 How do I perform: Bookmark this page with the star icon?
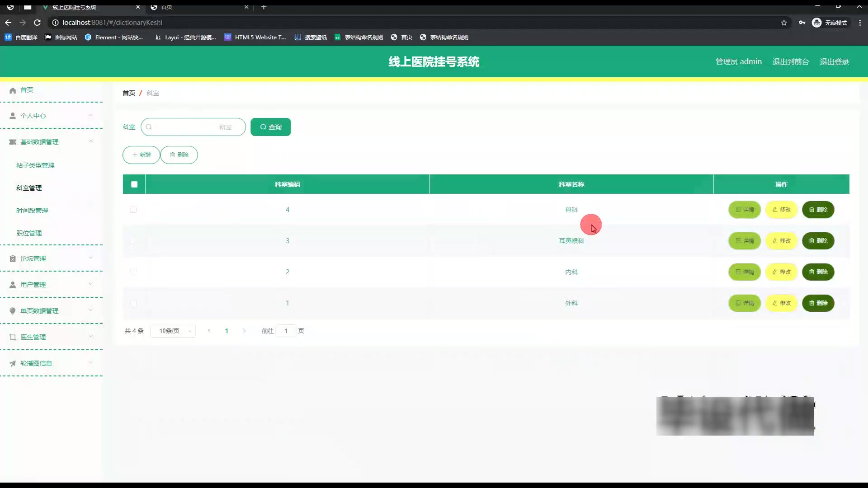click(x=784, y=23)
